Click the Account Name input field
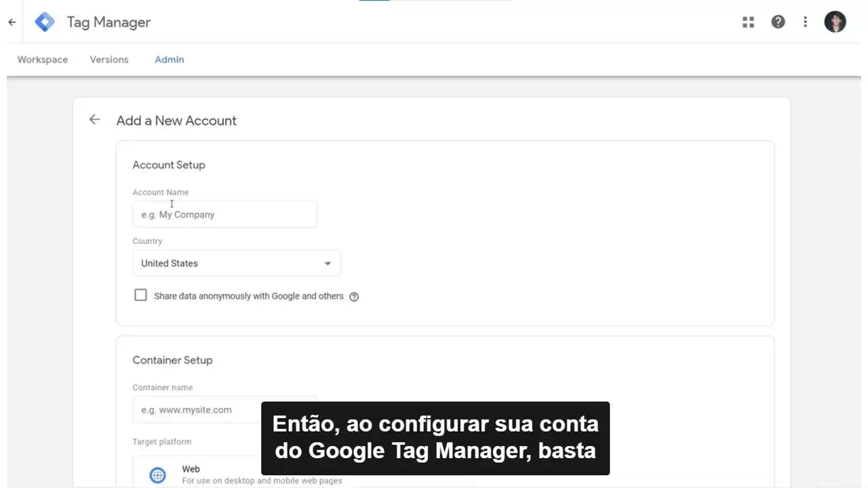Viewport: 868px width, 488px height. [224, 214]
